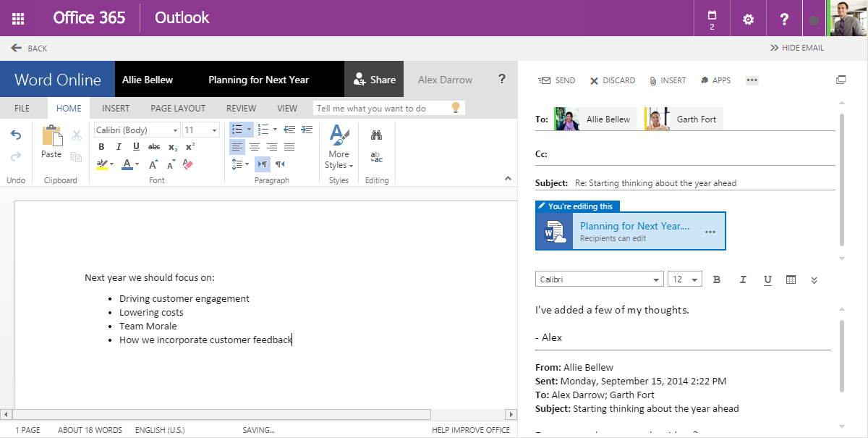Pop out the email in new window

click(x=841, y=80)
